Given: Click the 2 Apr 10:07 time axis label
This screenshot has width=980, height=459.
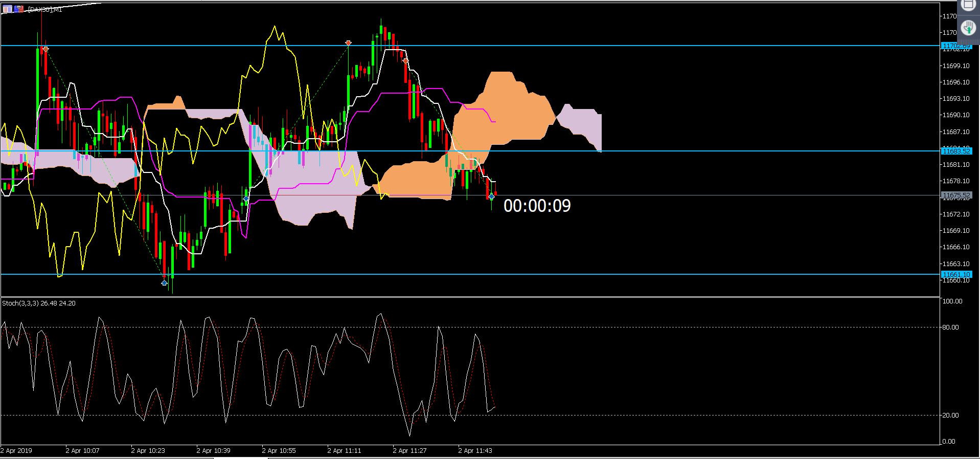Looking at the screenshot, I should tap(82, 451).
